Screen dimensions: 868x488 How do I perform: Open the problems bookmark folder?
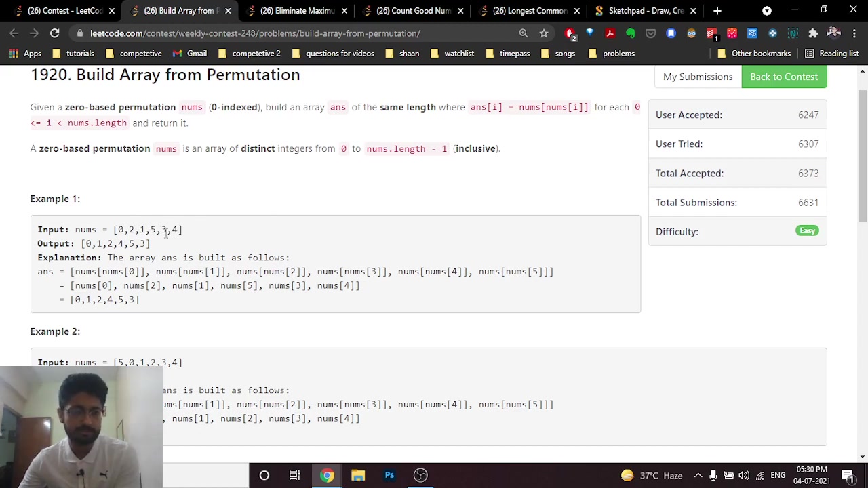(611, 53)
